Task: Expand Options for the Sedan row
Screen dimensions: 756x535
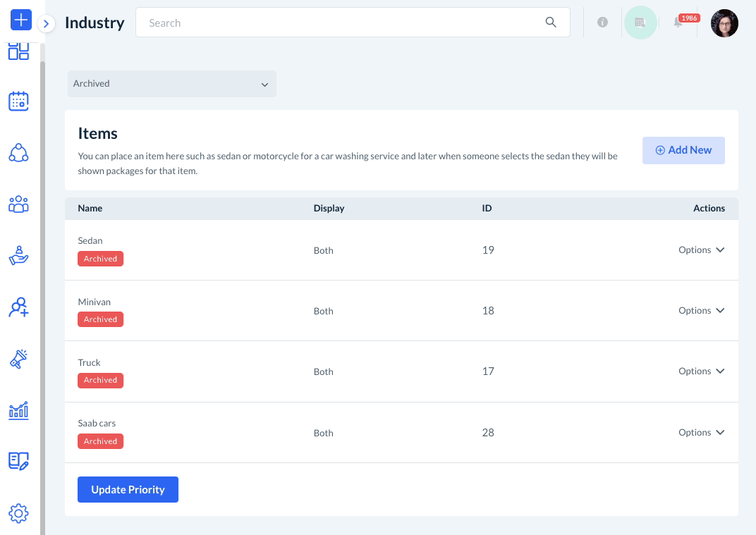Action: [x=701, y=250]
